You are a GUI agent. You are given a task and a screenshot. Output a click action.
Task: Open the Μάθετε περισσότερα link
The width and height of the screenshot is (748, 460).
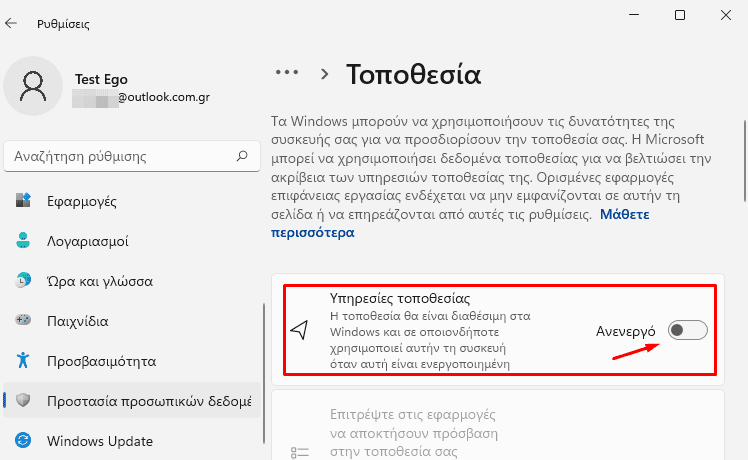point(460,223)
